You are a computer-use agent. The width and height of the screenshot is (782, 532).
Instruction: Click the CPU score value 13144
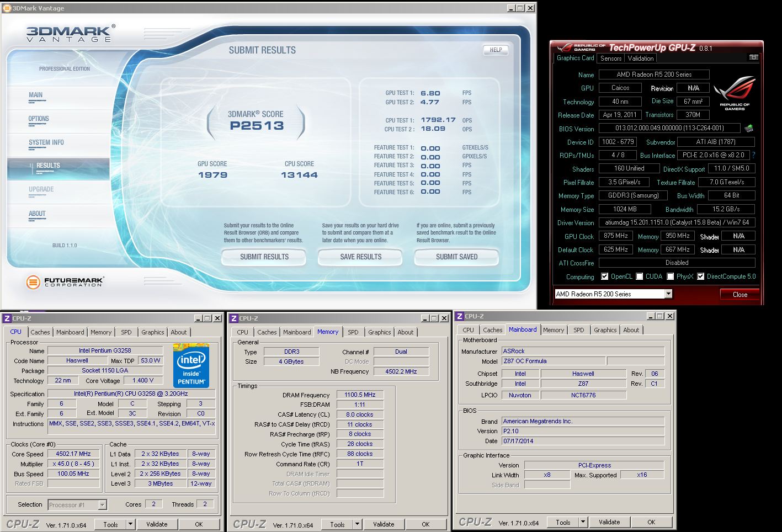pyautogui.click(x=299, y=175)
